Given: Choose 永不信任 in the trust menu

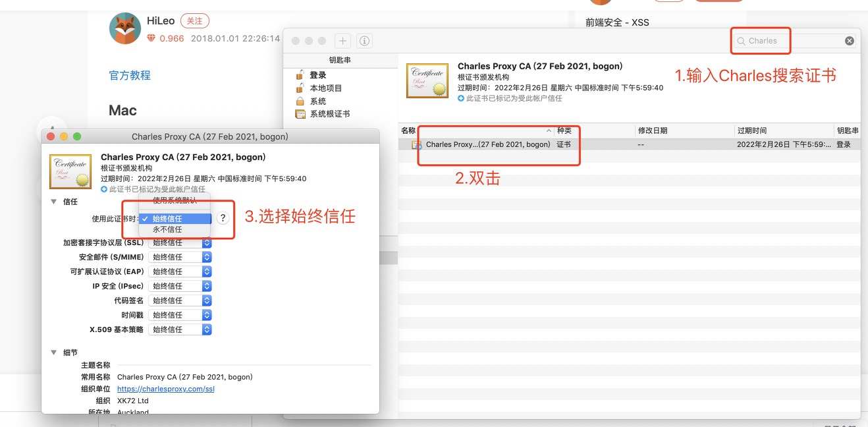Looking at the screenshot, I should click(167, 229).
